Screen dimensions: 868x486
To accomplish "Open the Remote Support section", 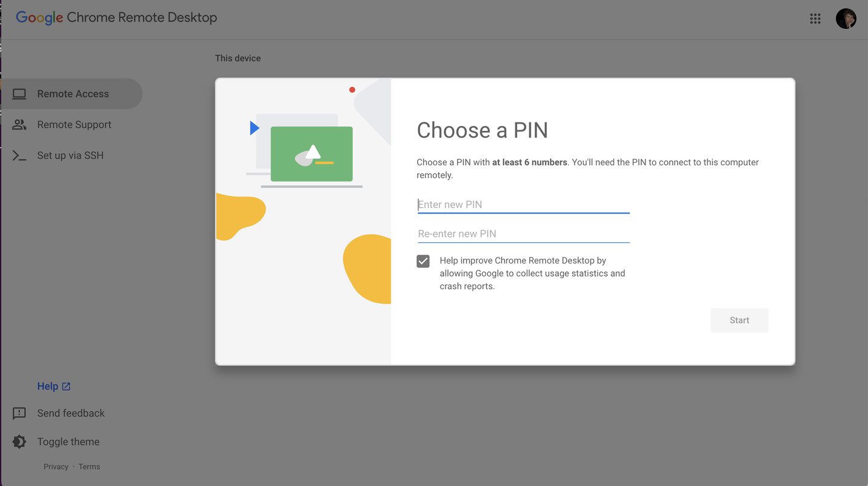I will [x=74, y=125].
